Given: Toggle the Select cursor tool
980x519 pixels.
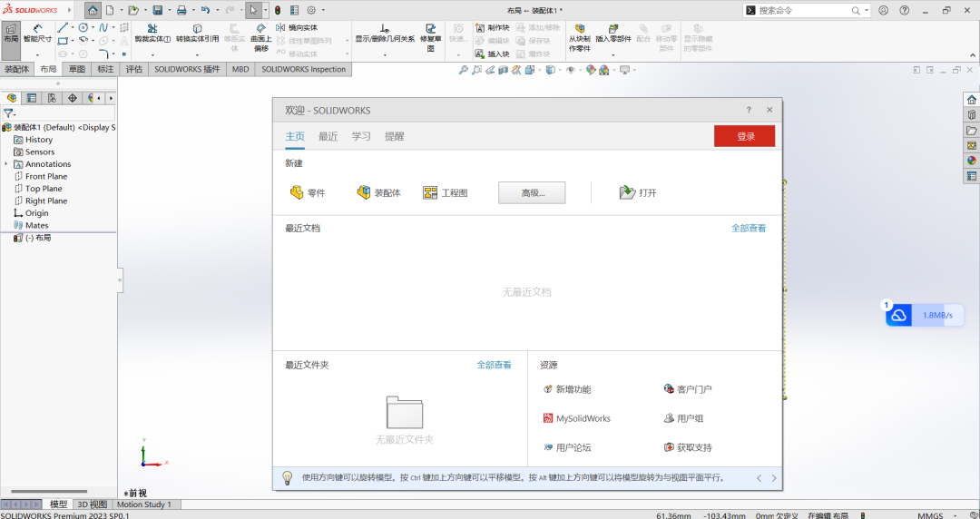Looking at the screenshot, I should pos(253,10).
